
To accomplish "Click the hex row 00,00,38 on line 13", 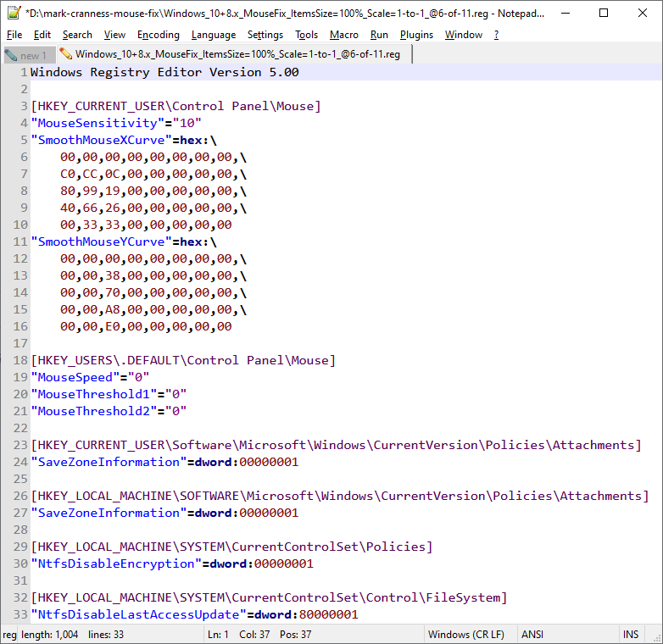I will pos(153,275).
